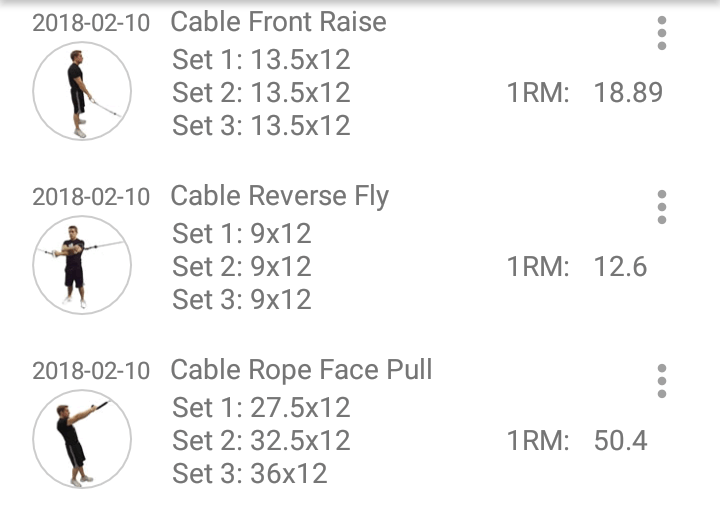Image resolution: width=720 pixels, height=508 pixels.
Task: Open Cable Front Raise overflow menu
Action: [661, 33]
